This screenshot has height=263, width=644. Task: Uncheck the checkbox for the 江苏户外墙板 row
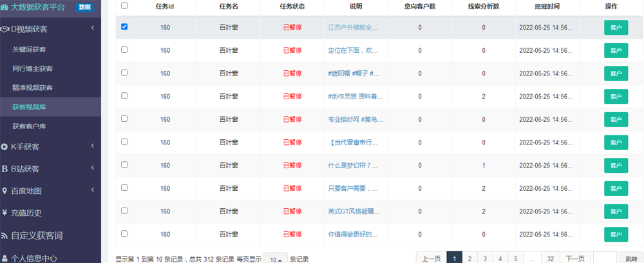click(124, 27)
